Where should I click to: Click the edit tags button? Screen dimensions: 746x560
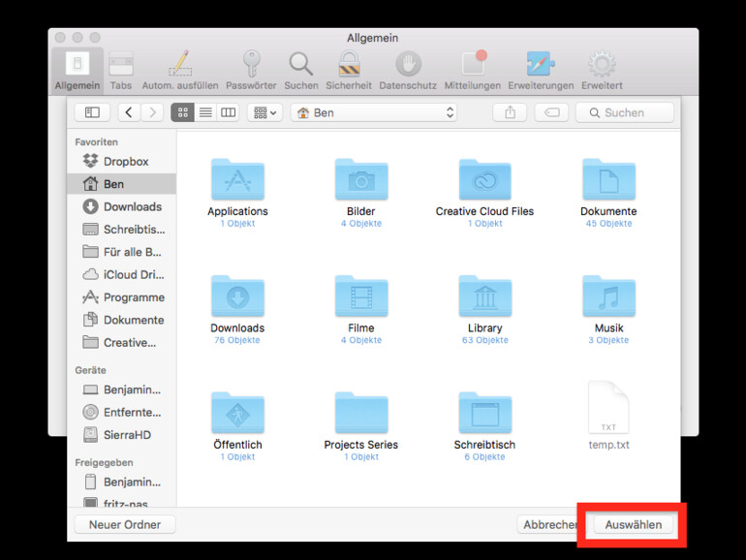[x=552, y=112]
